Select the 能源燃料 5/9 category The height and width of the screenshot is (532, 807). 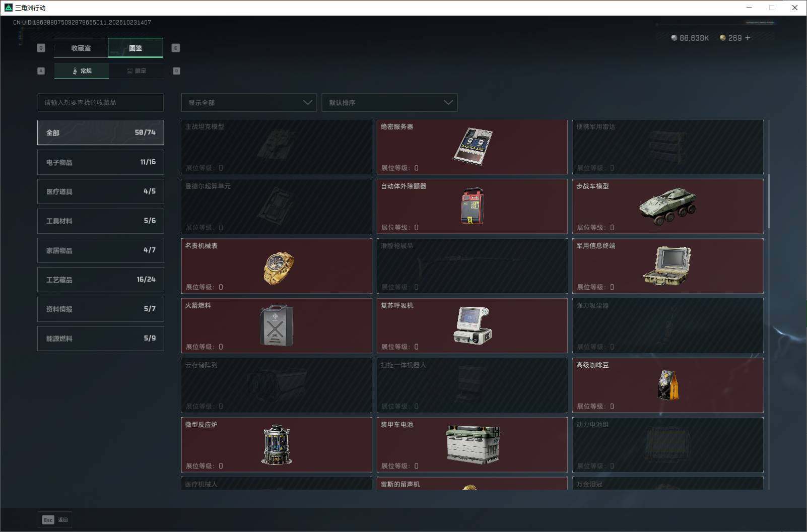101,339
